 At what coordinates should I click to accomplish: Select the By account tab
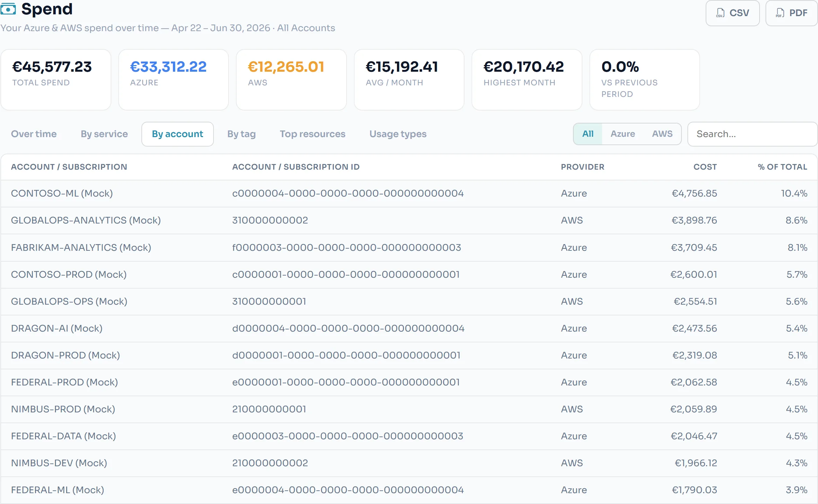point(177,134)
